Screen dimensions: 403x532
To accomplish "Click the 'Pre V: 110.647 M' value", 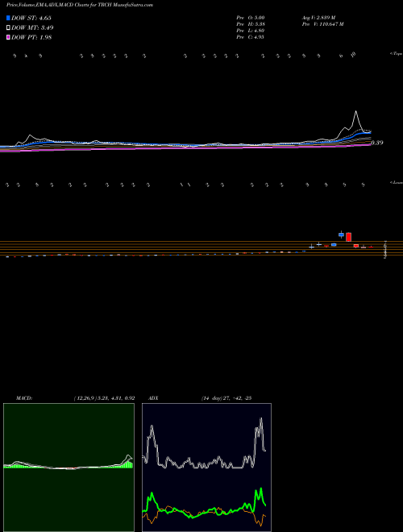I will tap(322, 24).
